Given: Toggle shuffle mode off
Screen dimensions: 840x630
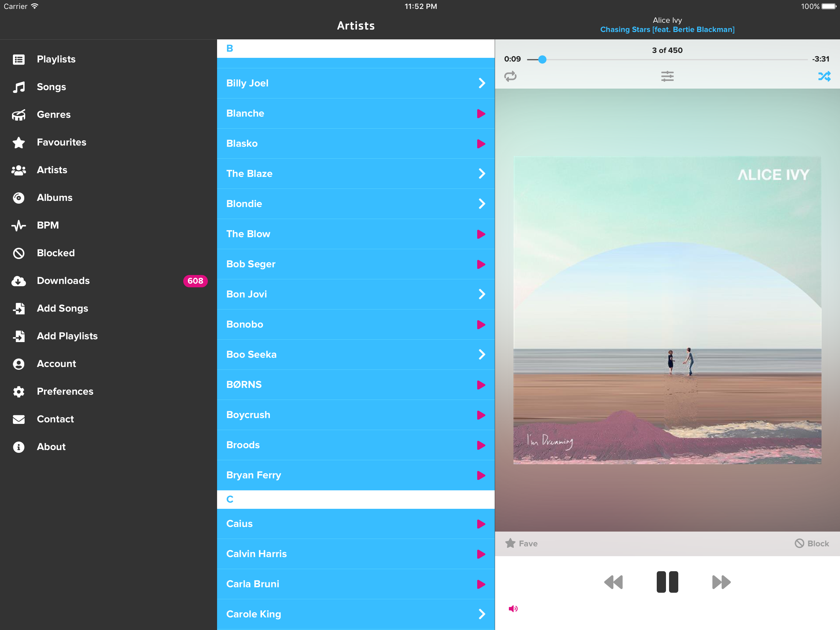Looking at the screenshot, I should click(824, 76).
